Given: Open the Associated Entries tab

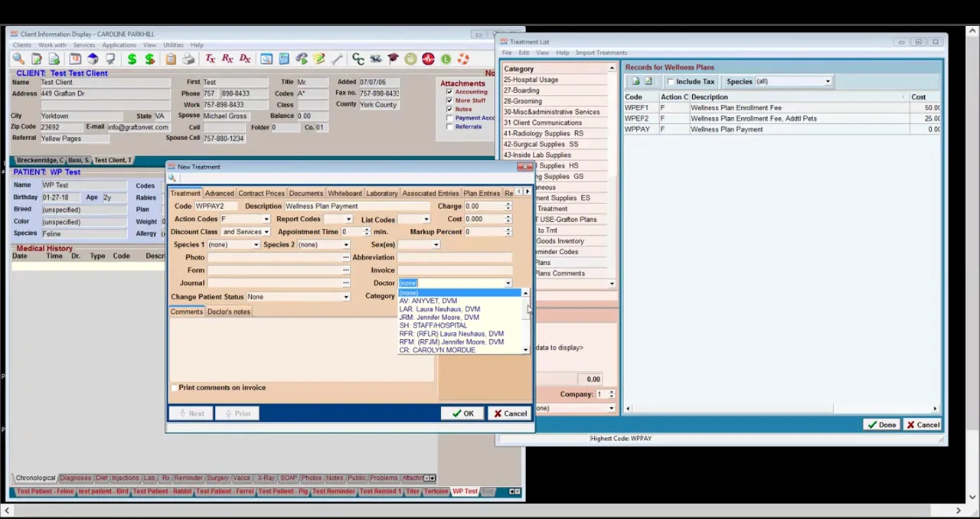Looking at the screenshot, I should 430,194.
